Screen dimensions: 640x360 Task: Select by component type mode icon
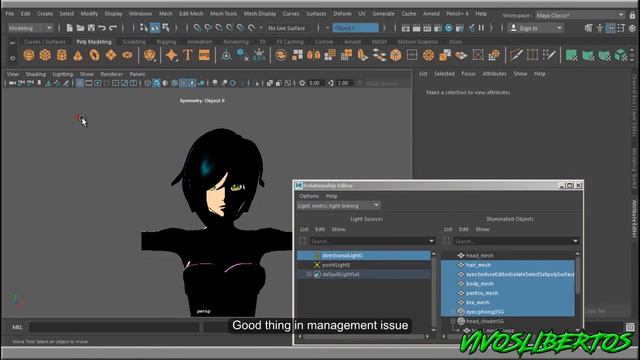tap(166, 28)
